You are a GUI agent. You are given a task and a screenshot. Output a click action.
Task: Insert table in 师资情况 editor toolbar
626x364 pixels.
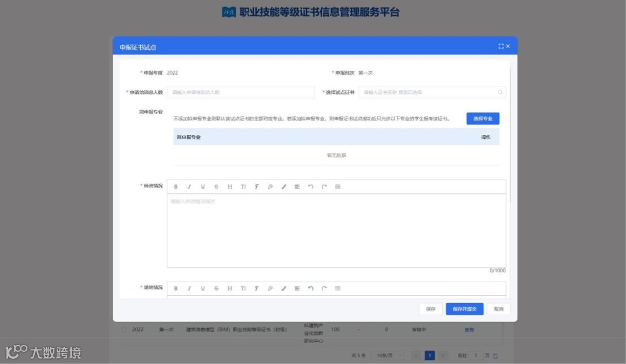[x=338, y=187]
